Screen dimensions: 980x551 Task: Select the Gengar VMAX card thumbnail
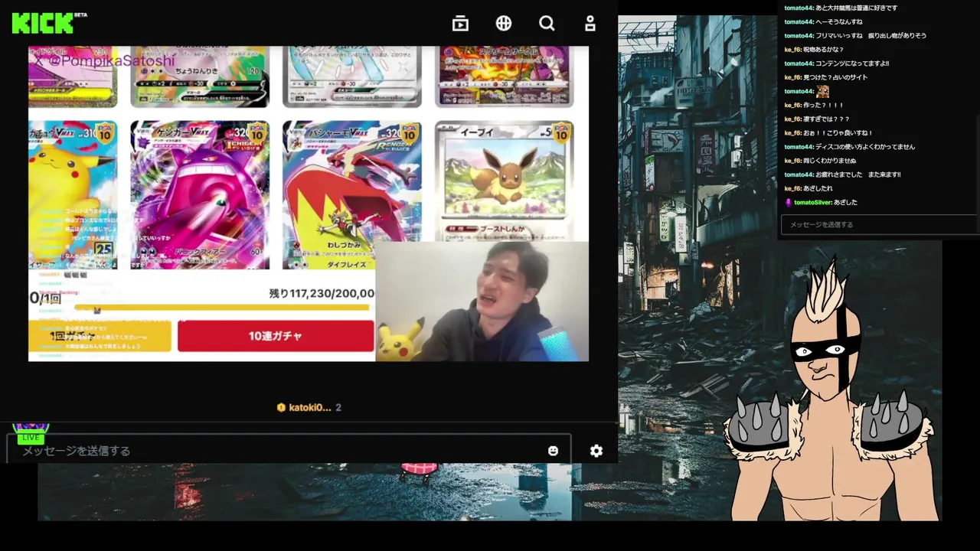click(200, 195)
